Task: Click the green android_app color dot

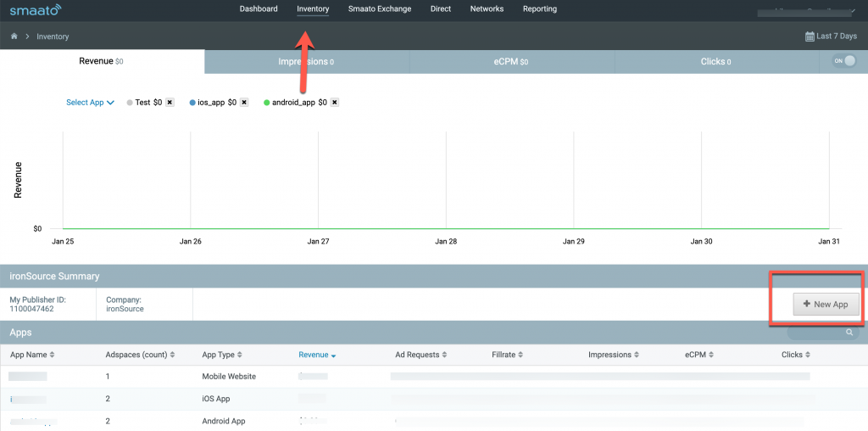Action: click(x=267, y=103)
